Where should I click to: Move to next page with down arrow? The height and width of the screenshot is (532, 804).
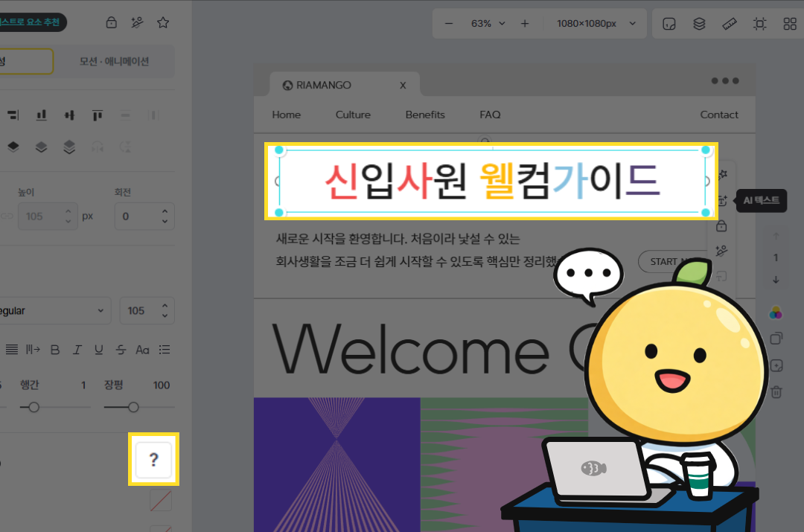click(x=776, y=280)
